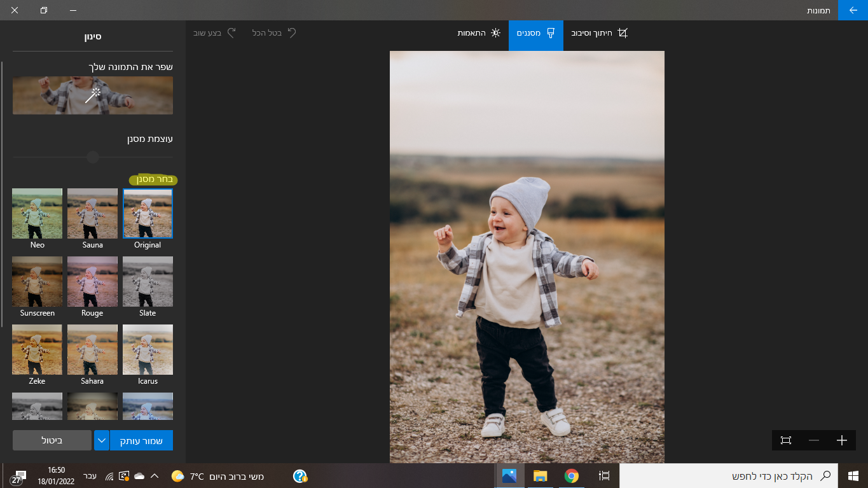Apply the Icarus filter
Screen dimensions: 868x488
tap(148, 349)
